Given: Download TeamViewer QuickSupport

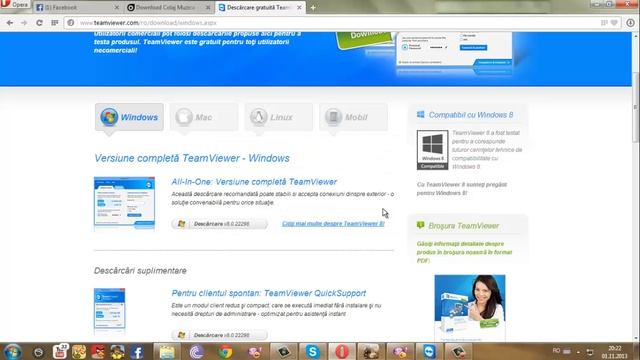Looking at the screenshot, I should click(220, 335).
